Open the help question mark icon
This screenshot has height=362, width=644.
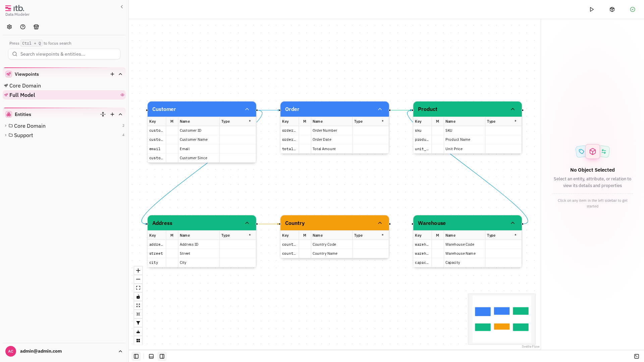point(23,27)
